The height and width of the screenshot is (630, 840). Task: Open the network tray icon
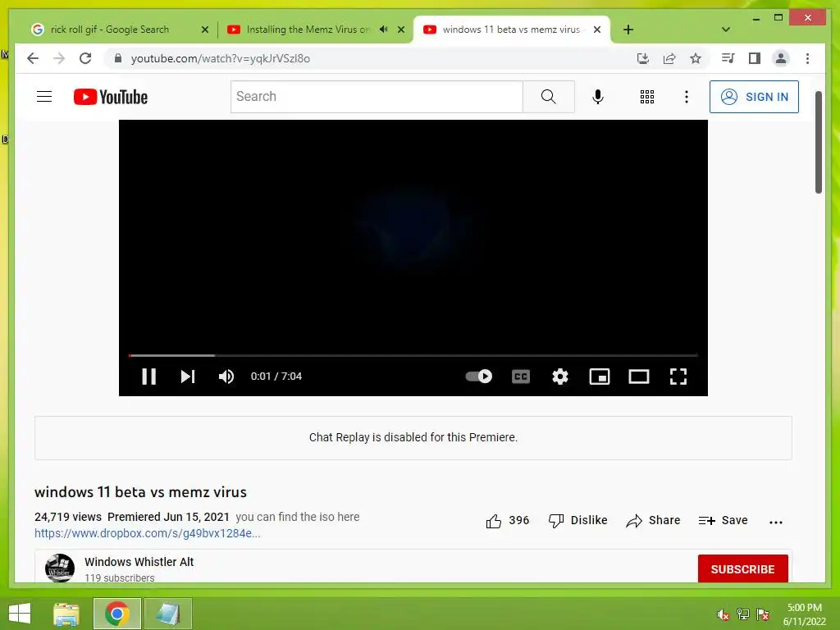(x=743, y=614)
